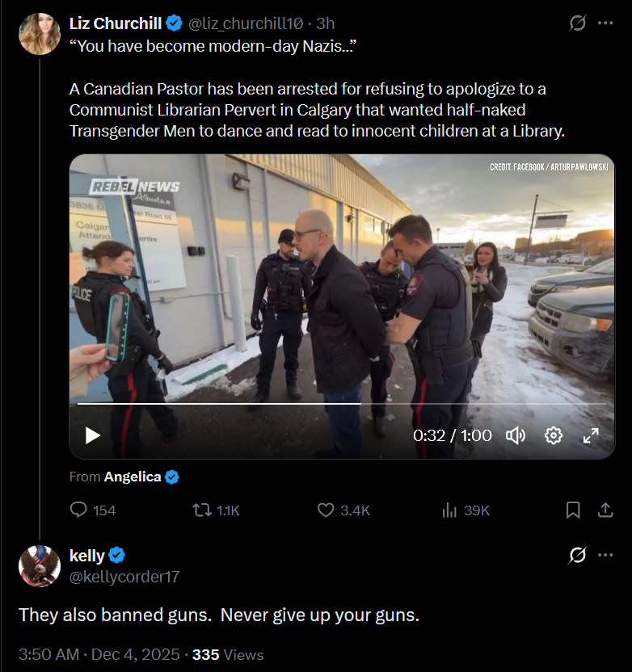Open Grok icon on Liz Churchill's post
The image size is (632, 672).
(x=577, y=23)
